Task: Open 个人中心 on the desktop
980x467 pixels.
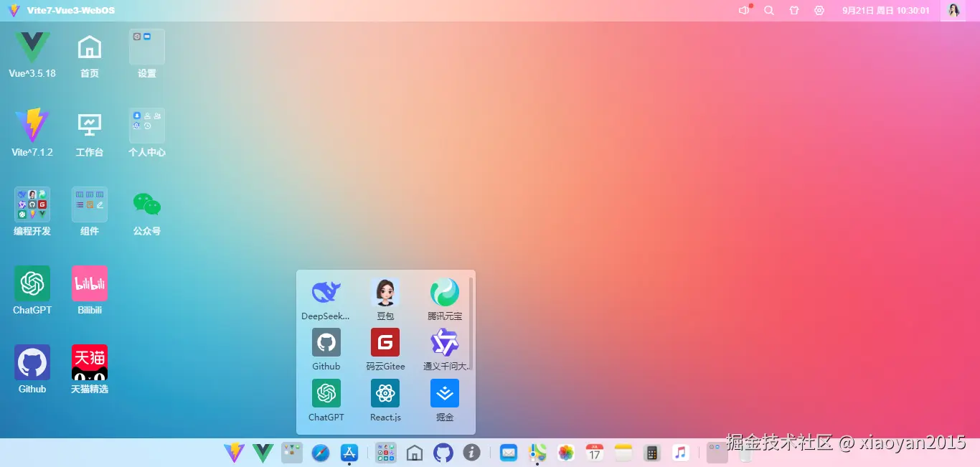Action: tap(146, 124)
